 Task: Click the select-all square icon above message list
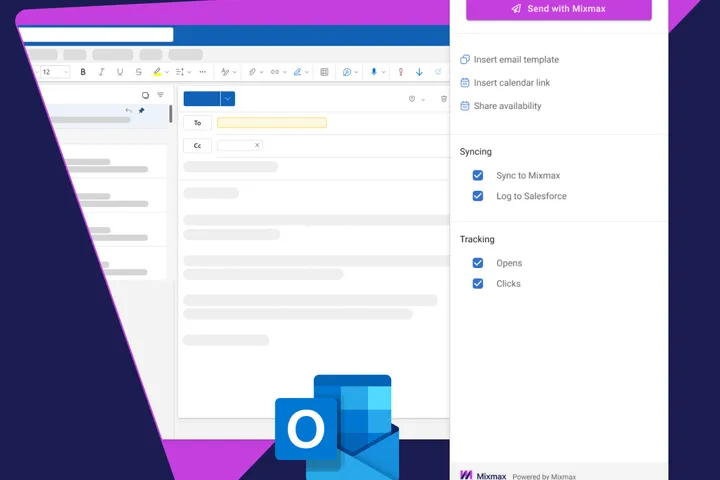[x=145, y=95]
